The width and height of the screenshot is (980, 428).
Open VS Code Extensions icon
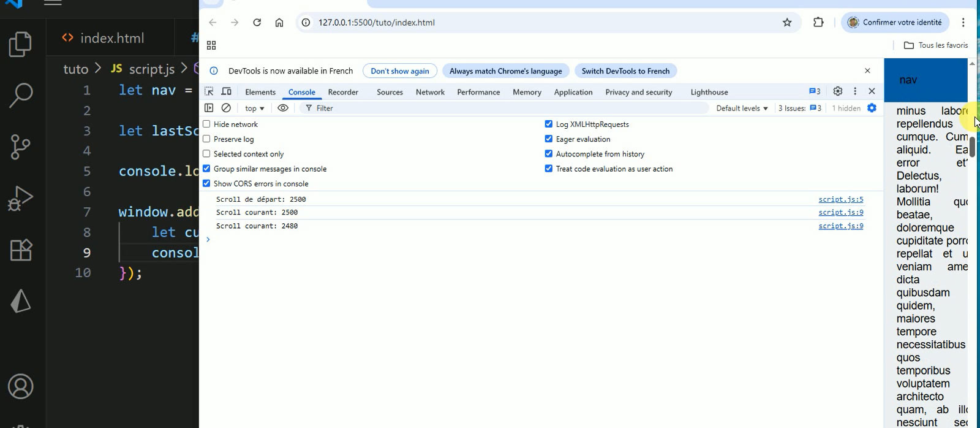pyautogui.click(x=21, y=250)
